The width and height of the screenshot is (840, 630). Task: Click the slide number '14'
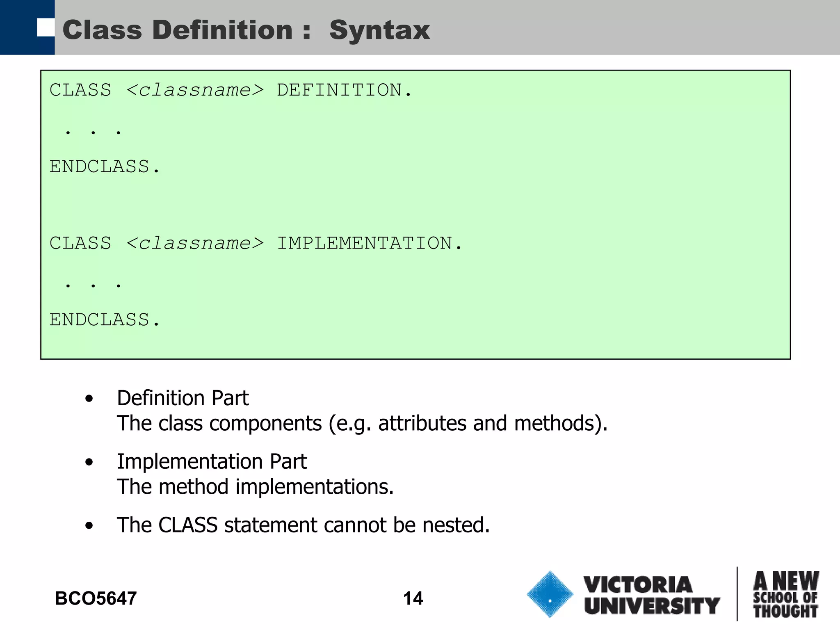click(x=413, y=598)
